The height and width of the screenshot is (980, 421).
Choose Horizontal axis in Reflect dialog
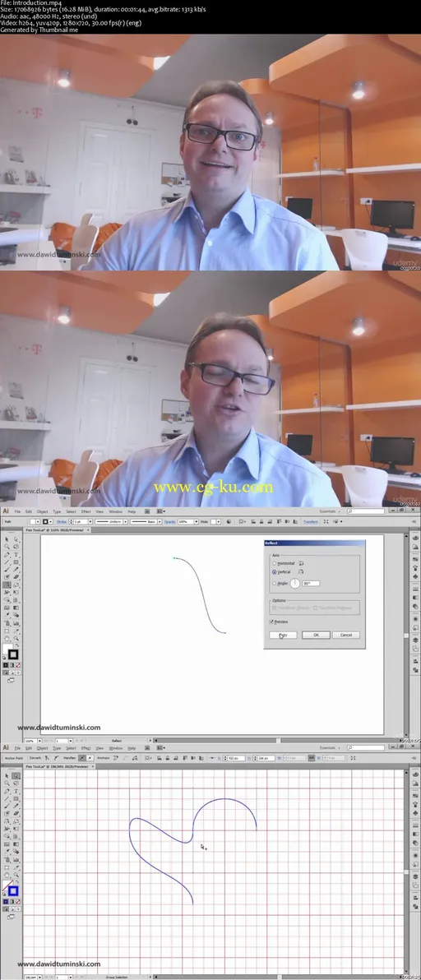point(274,563)
